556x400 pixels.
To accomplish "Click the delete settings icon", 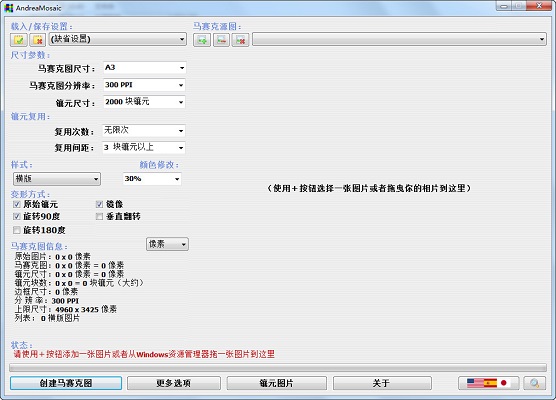I will point(38,40).
